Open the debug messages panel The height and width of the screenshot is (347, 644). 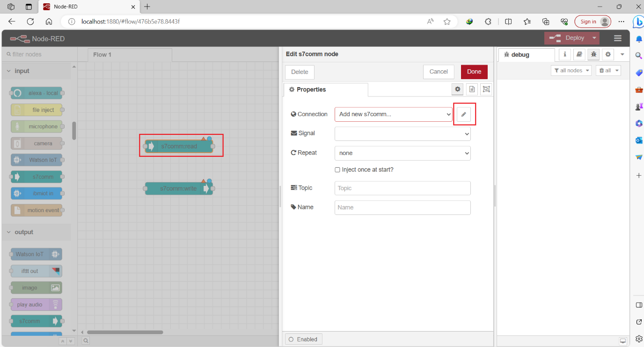point(593,54)
